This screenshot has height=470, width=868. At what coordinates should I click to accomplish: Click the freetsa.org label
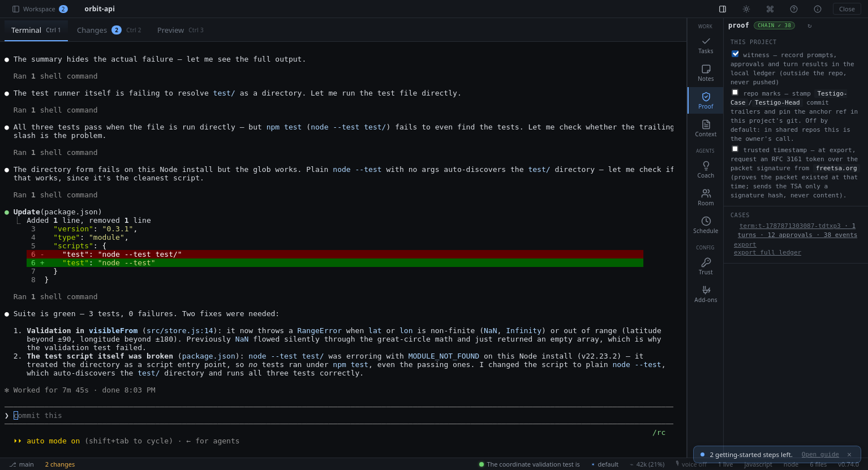pyautogui.click(x=836, y=168)
